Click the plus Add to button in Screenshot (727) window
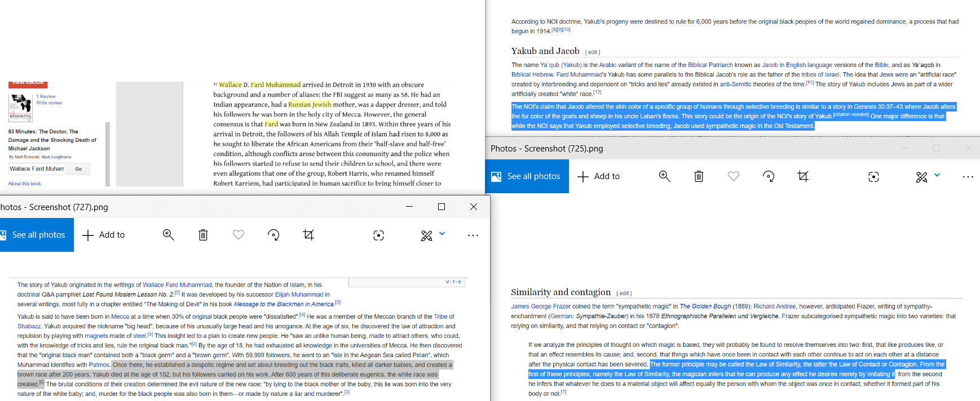The height and width of the screenshot is (401, 980). (104, 235)
